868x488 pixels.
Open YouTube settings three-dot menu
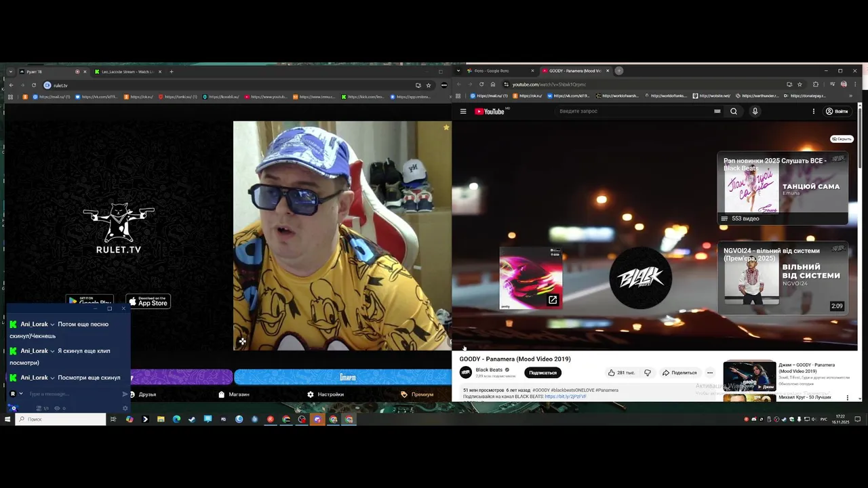tap(814, 111)
